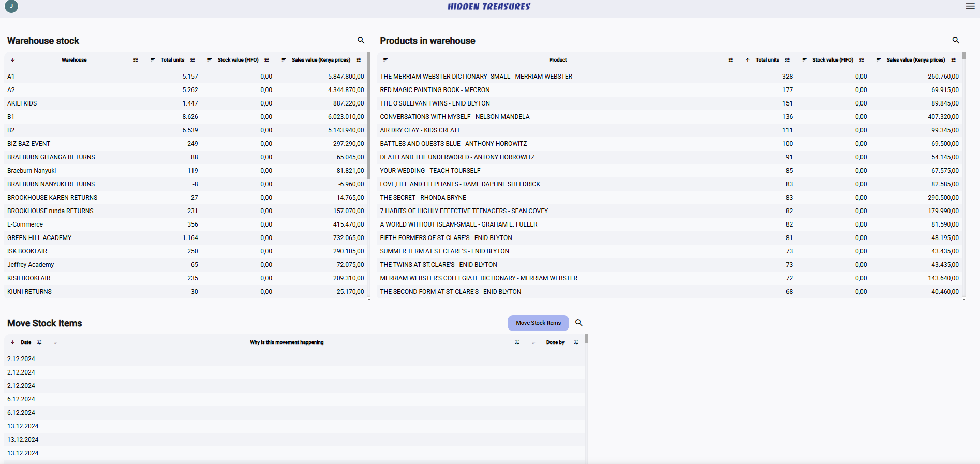Click the Hidden Treasures logo
The height and width of the screenshot is (464, 980).
coord(488,6)
